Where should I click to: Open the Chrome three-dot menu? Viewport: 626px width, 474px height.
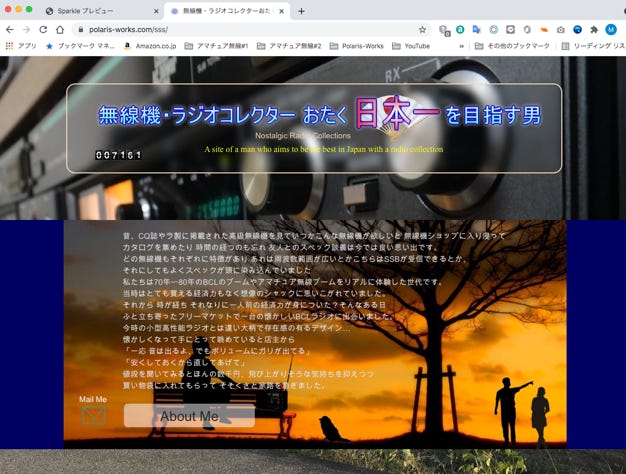pyautogui.click(x=622, y=30)
